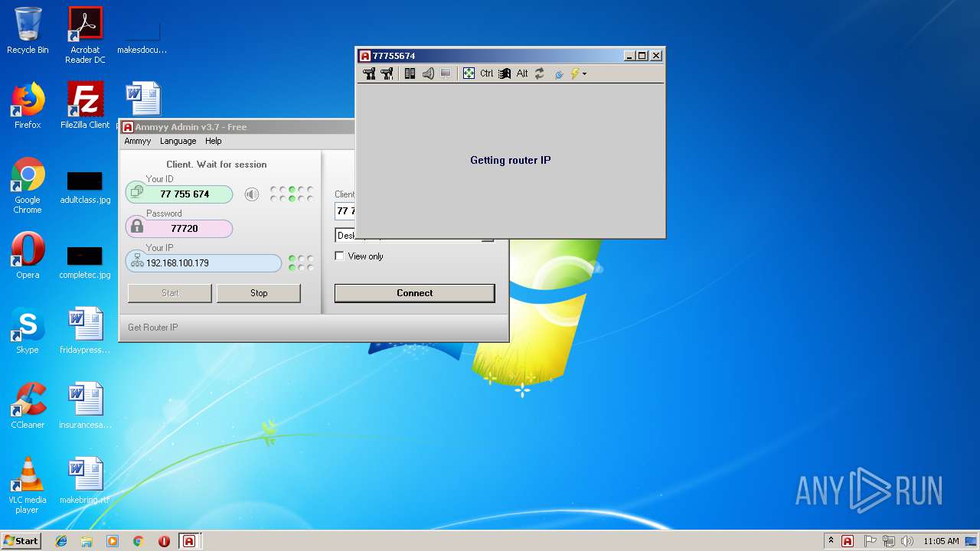Click the blue icon beside the lightning bolt
This screenshot has height=551, width=980.
(559, 73)
